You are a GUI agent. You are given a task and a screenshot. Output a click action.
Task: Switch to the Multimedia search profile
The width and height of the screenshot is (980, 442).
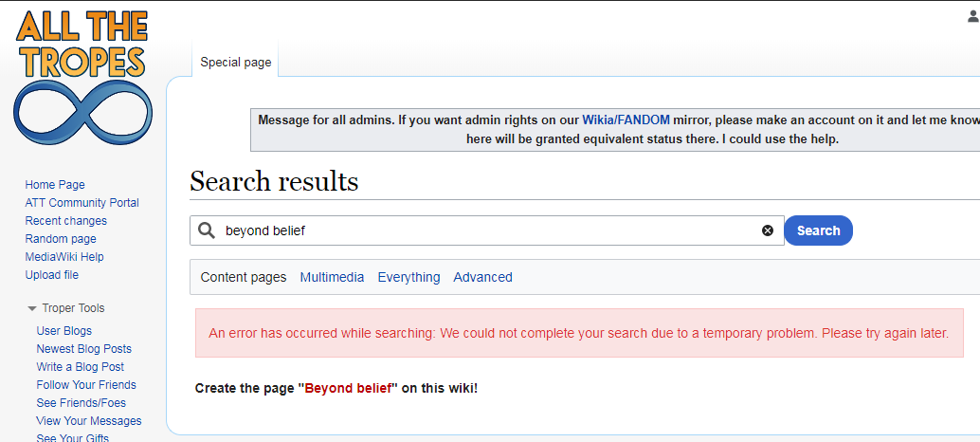[x=332, y=277]
